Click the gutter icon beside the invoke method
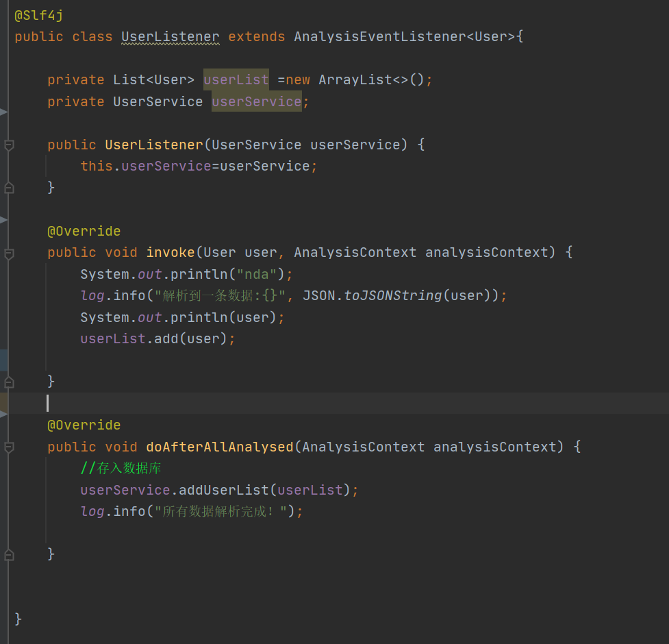Screen dimensions: 669x644 click(x=8, y=253)
